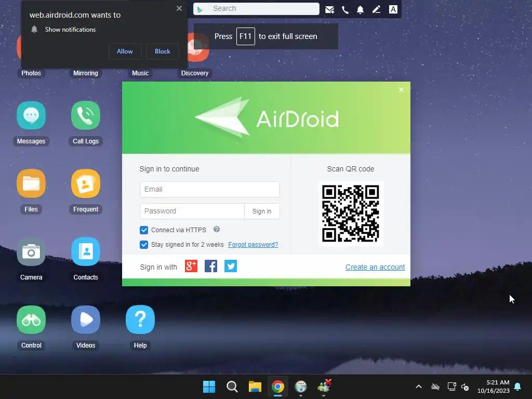This screenshot has width=532, height=399.
Task: Open the Contacts app icon
Action: [86, 251]
